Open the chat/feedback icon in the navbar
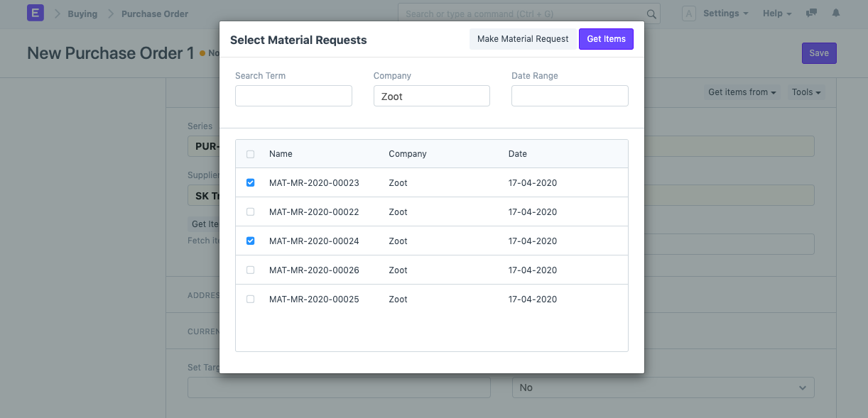The width and height of the screenshot is (868, 418). (811, 13)
